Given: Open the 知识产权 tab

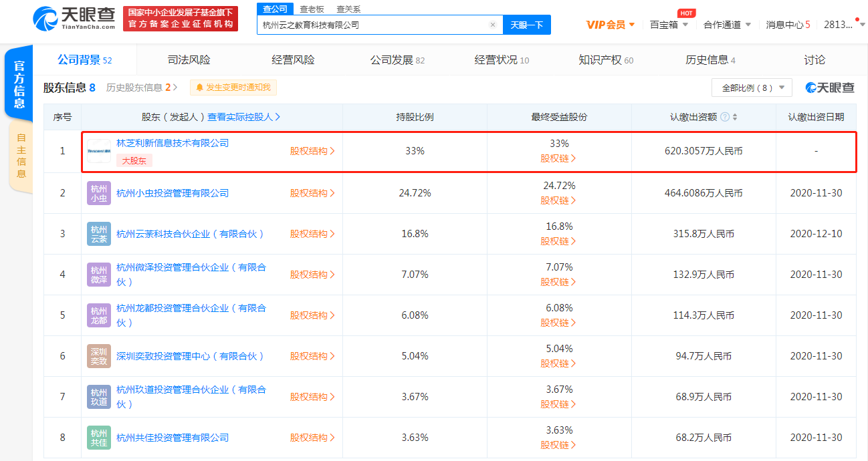Looking at the screenshot, I should 606,60.
